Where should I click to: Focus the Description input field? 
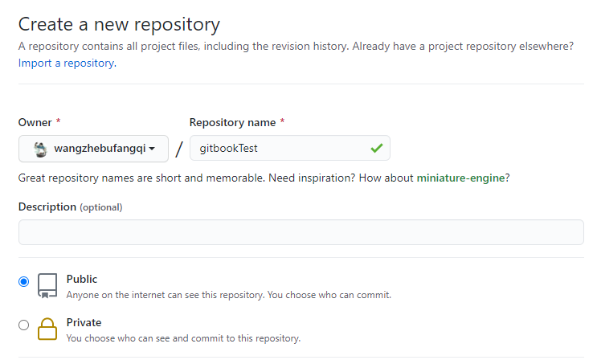click(301, 232)
